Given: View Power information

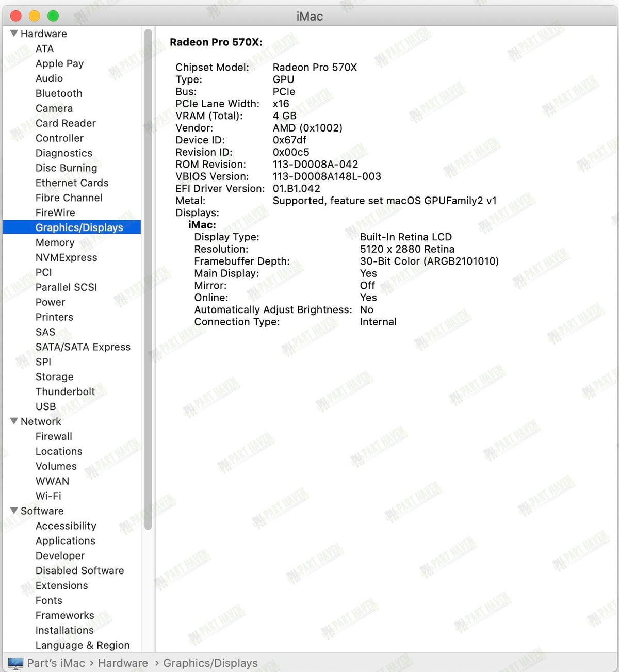Looking at the screenshot, I should (x=50, y=302).
